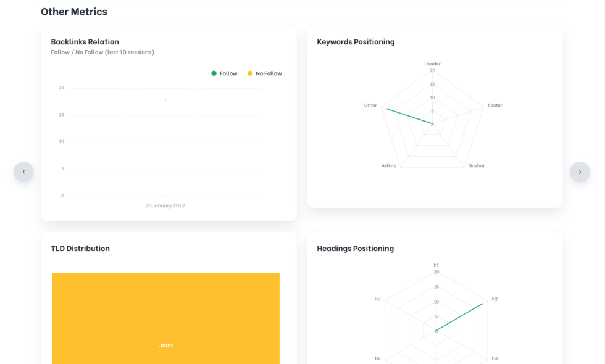The height and width of the screenshot is (364, 605).
Task: Click the green Follow data point on chart
Action: click(x=165, y=99)
